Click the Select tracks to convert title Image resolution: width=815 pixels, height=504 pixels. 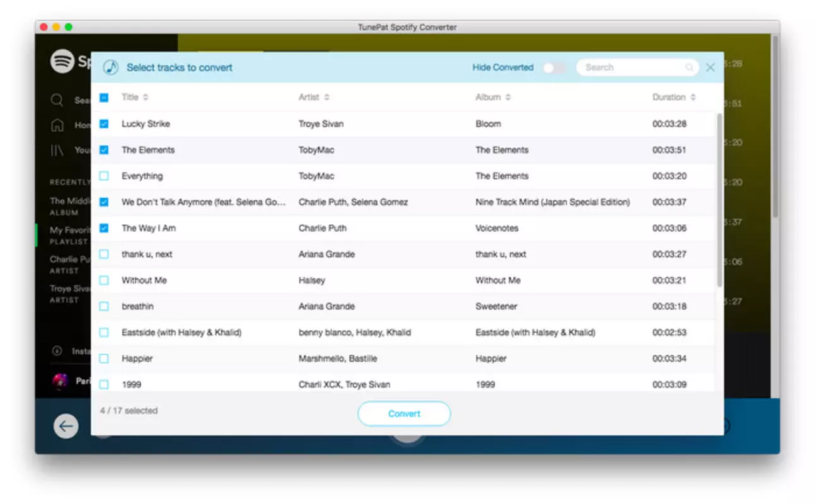(x=180, y=67)
